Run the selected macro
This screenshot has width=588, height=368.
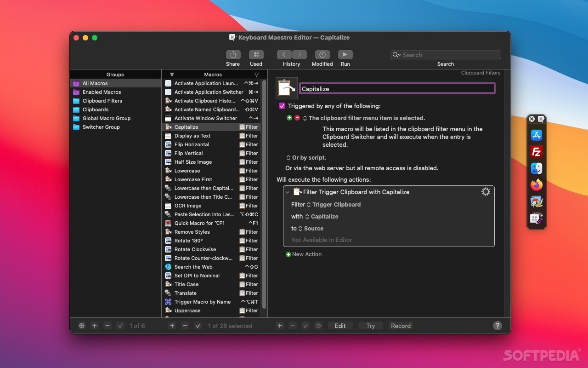[345, 54]
